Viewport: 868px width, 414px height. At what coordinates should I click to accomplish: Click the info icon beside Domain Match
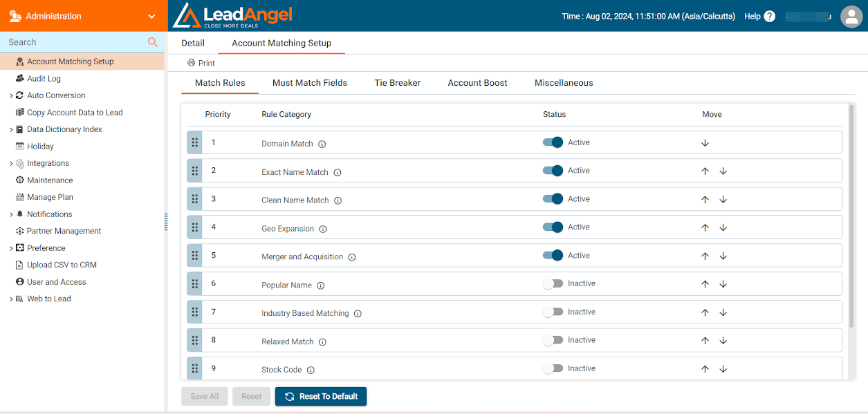(x=322, y=144)
